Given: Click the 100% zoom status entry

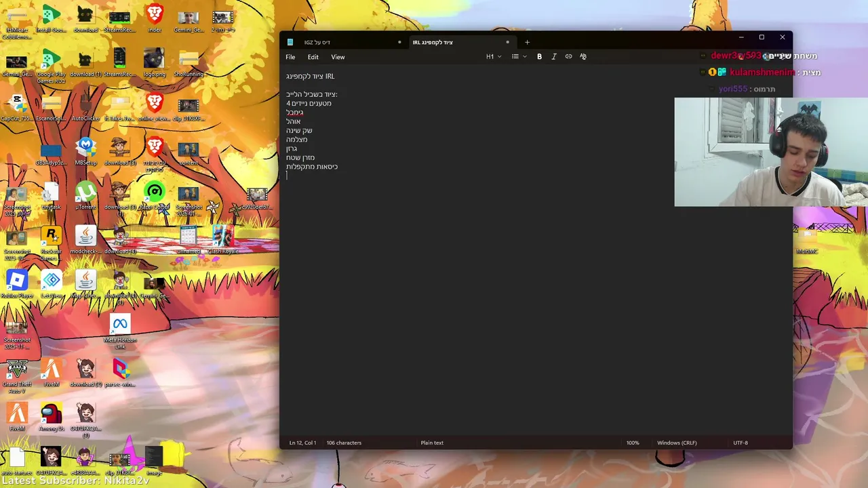Looking at the screenshot, I should click(633, 443).
